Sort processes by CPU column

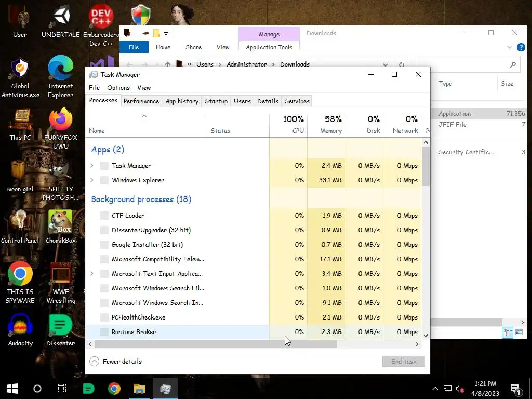click(288, 125)
